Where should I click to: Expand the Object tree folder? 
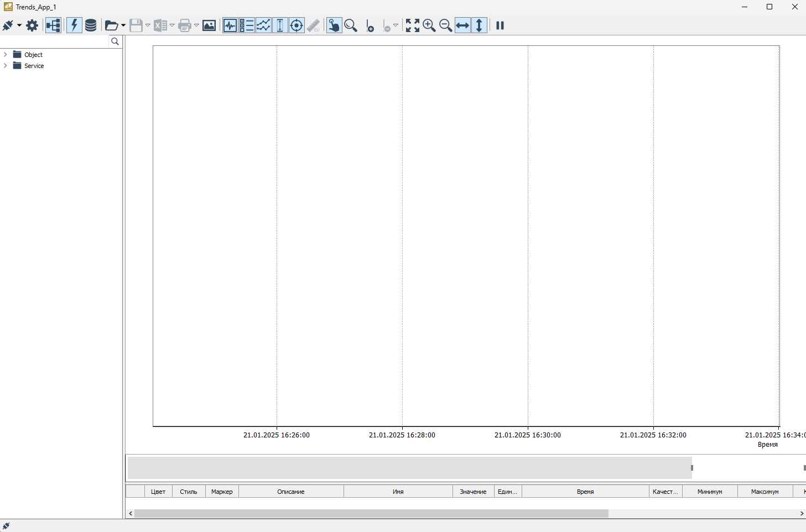tap(6, 55)
